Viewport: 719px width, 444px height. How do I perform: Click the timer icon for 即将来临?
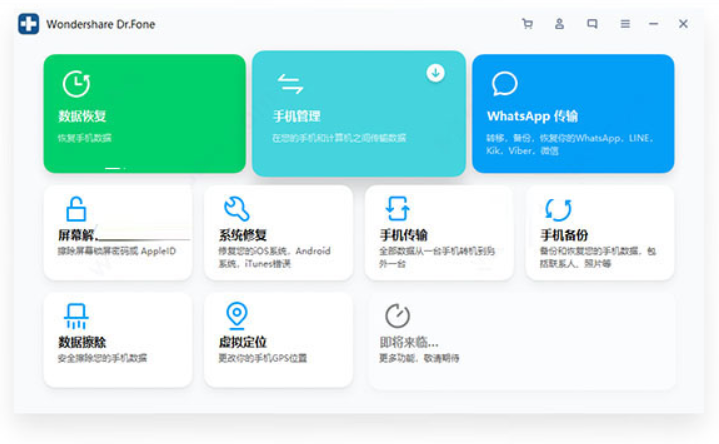(397, 316)
